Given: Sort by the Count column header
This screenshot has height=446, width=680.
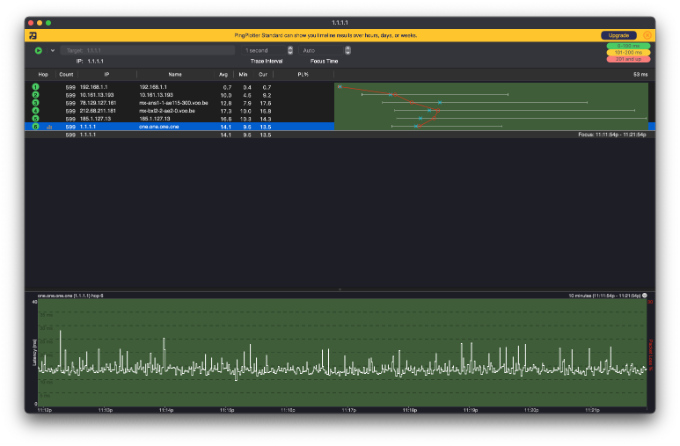Looking at the screenshot, I should click(x=66, y=75).
